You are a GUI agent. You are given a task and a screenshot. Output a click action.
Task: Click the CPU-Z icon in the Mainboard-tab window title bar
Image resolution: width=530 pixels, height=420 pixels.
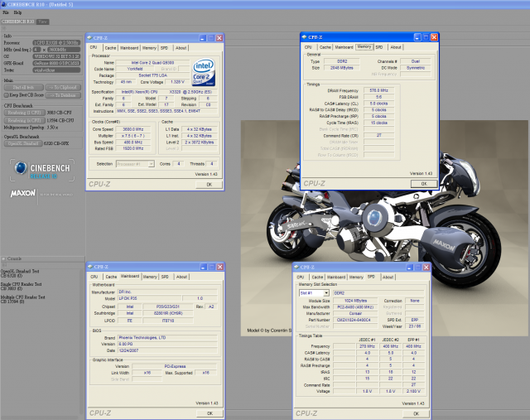(90, 267)
